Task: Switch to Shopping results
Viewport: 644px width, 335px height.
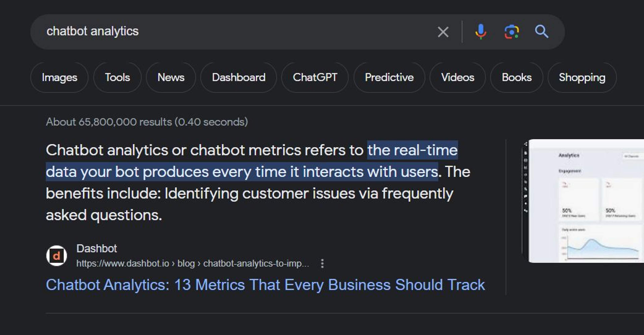Action: [x=582, y=78]
